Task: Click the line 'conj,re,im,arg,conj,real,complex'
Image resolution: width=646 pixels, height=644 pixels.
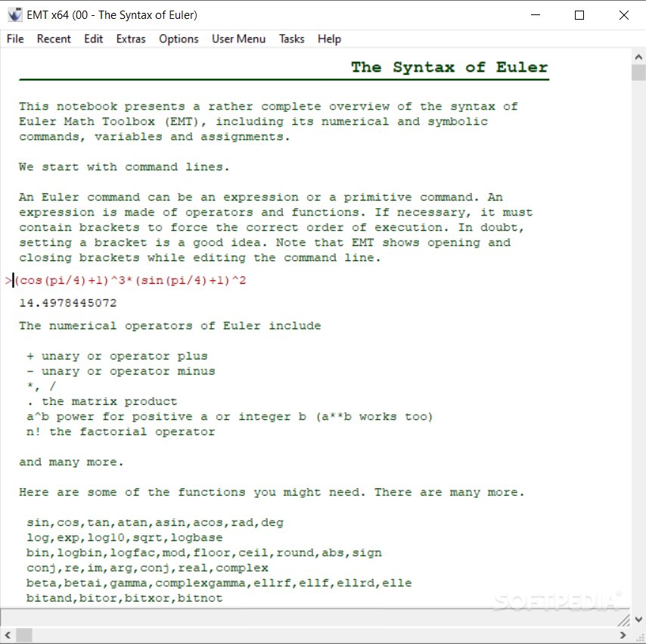Action: click(147, 568)
